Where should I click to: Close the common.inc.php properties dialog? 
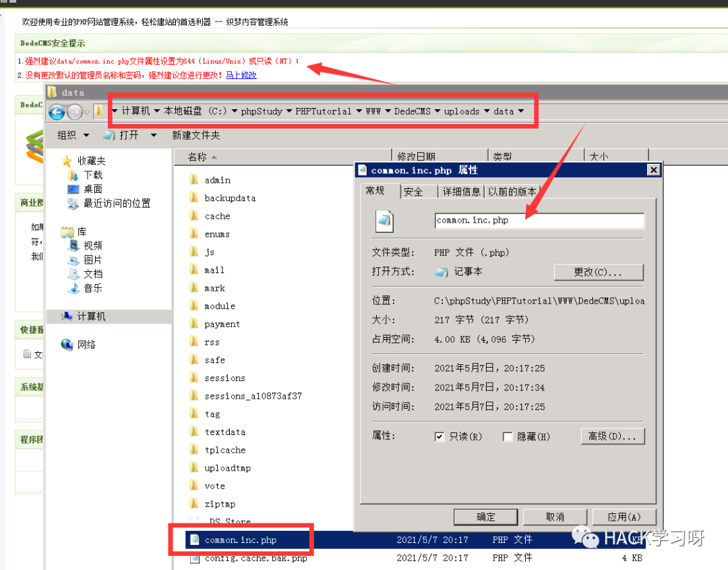(653, 170)
